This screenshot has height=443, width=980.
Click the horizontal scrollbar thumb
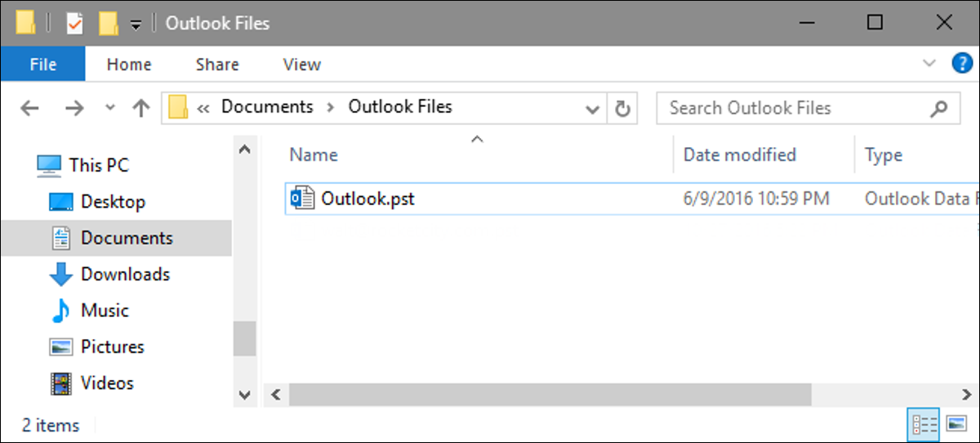click(x=550, y=396)
